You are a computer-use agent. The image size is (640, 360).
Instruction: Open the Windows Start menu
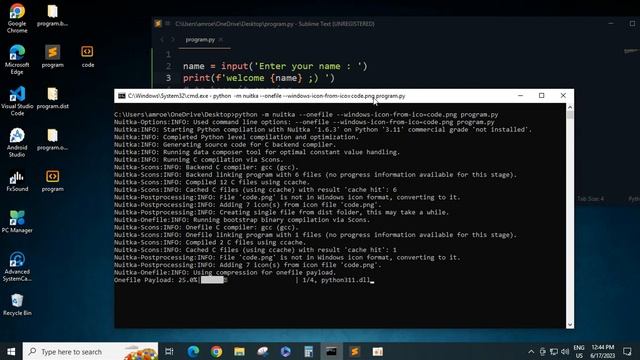click(x=11, y=351)
